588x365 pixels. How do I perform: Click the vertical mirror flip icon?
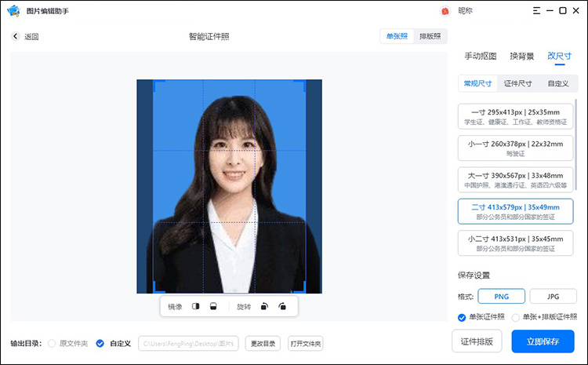click(213, 306)
